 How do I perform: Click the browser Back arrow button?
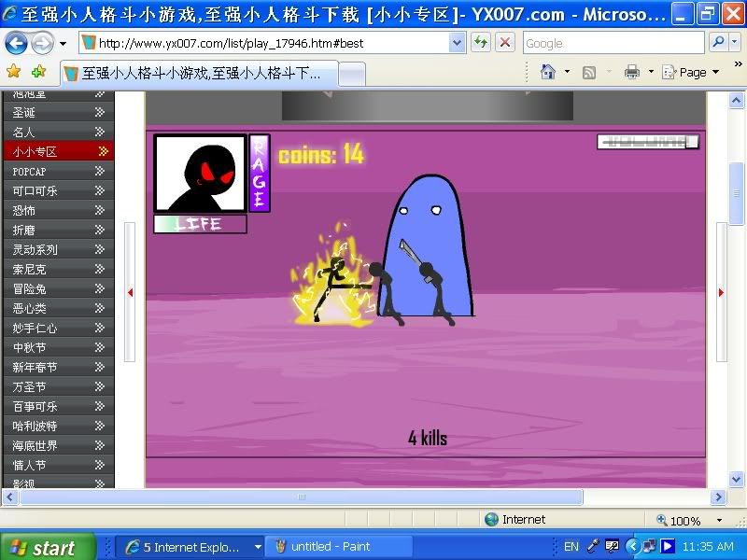click(16, 43)
